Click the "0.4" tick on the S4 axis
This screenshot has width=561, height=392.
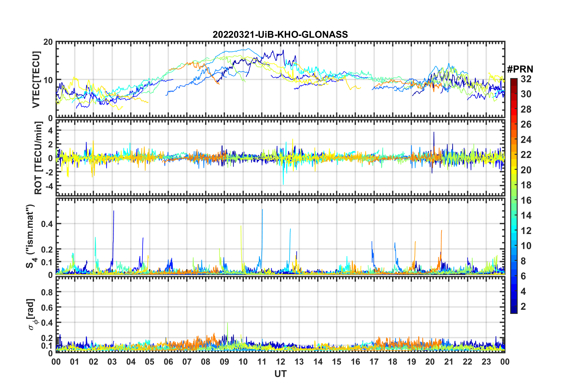[x=47, y=224]
